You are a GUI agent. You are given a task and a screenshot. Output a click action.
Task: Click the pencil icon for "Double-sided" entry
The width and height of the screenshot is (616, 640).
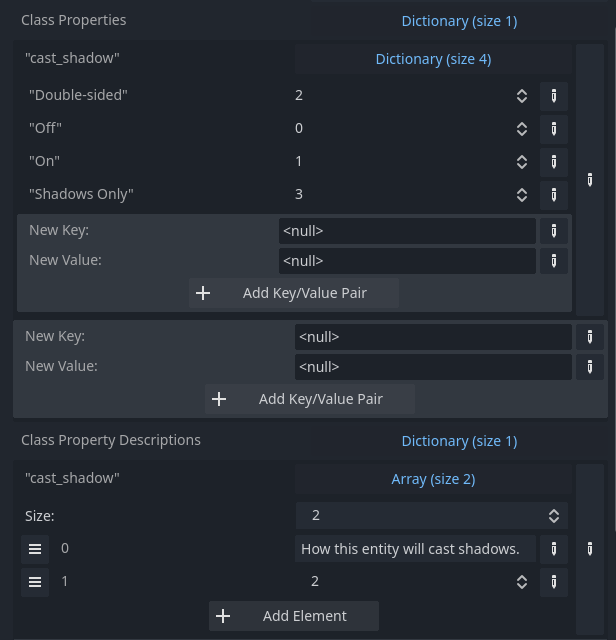(x=554, y=96)
